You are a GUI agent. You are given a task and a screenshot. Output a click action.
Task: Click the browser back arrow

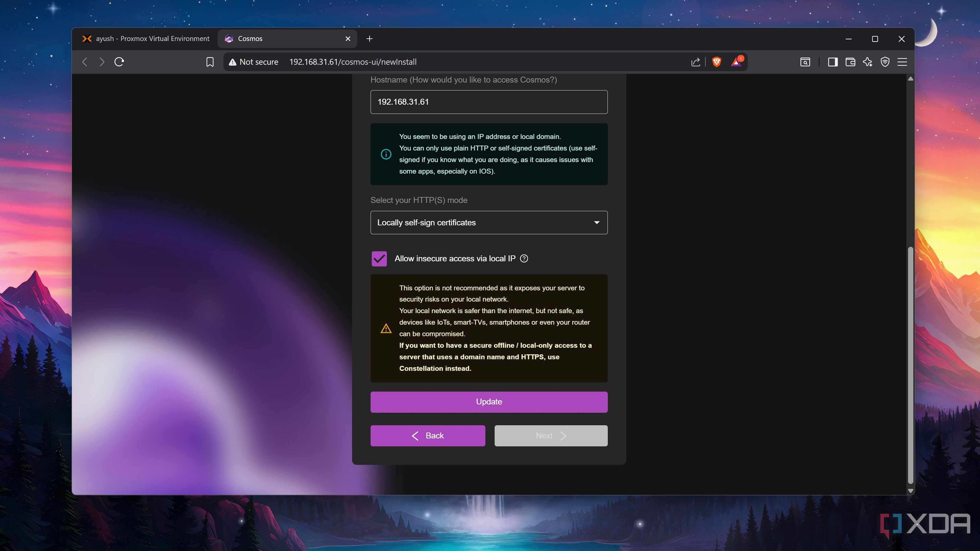(x=85, y=62)
